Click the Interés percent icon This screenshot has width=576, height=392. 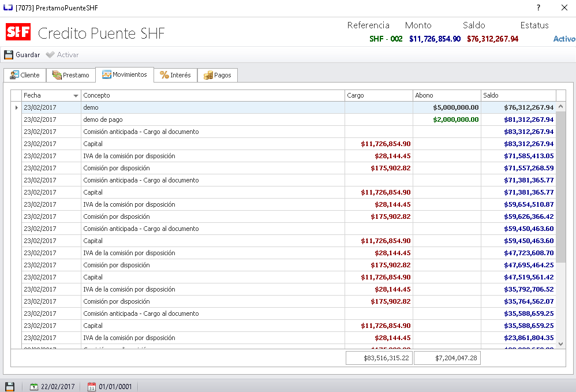(x=164, y=75)
